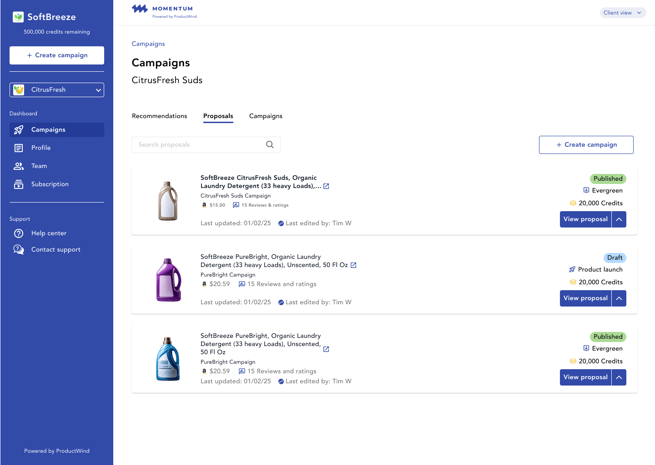Click the CitrusFresh Suds bottle thumbnail
This screenshot has width=655, height=465.
click(168, 201)
